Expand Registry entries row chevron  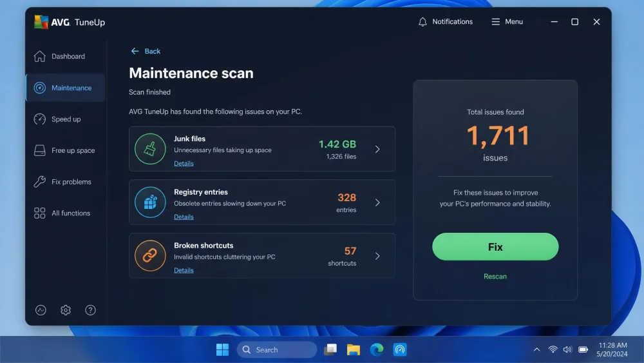(377, 202)
